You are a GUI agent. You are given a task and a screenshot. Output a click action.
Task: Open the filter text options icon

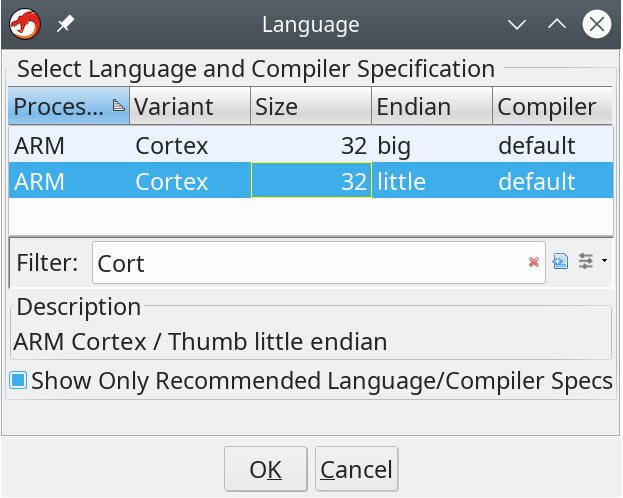coord(560,262)
